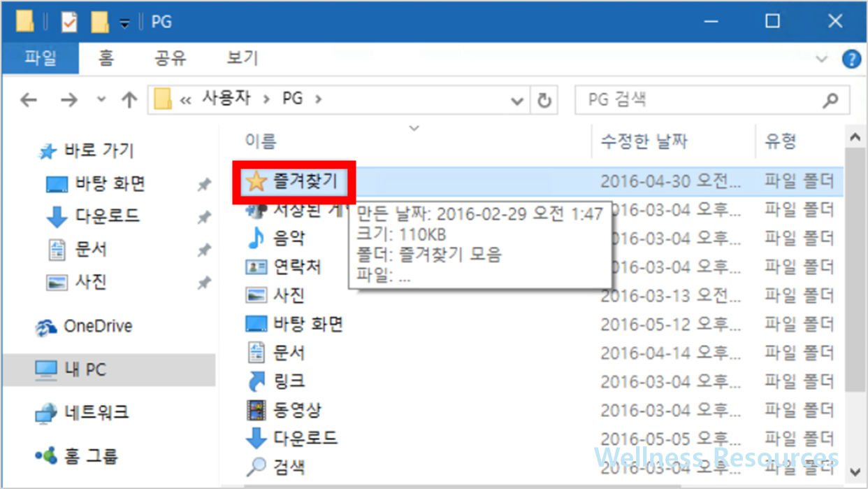Go forward with the right arrow button
Viewport: 868px width, 489px height.
(68, 100)
